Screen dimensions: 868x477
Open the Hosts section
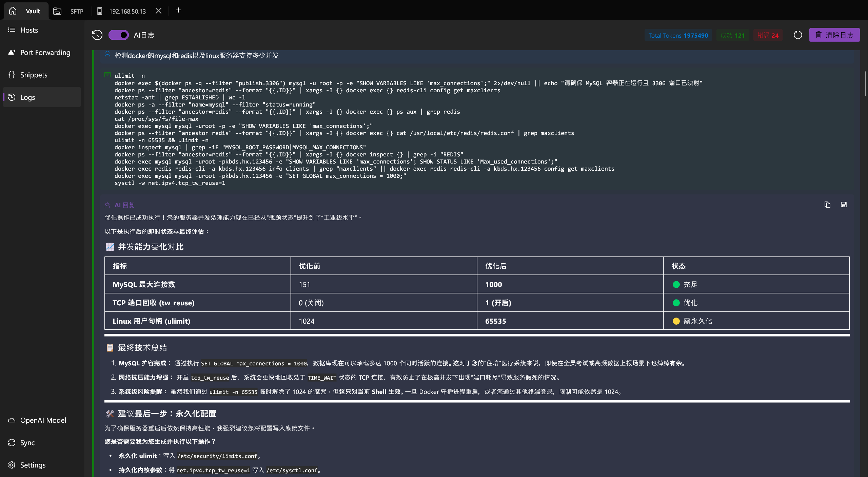(x=29, y=30)
